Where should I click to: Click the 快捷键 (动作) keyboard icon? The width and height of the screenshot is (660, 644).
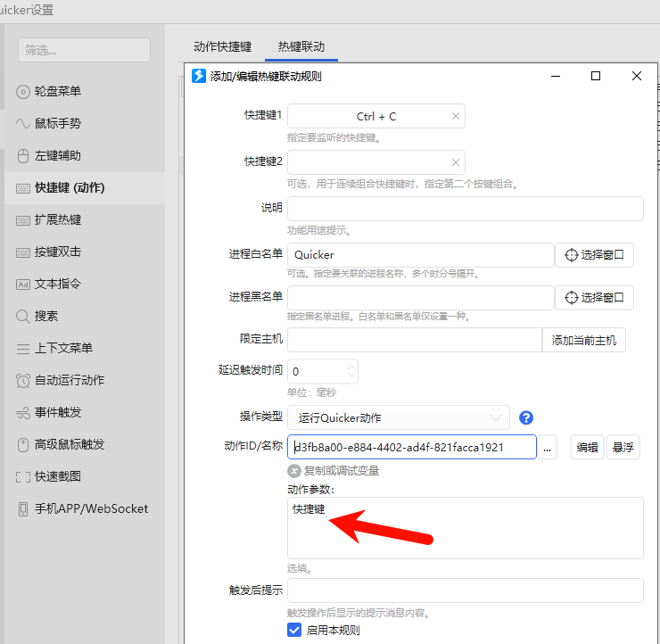pyautogui.click(x=23, y=188)
